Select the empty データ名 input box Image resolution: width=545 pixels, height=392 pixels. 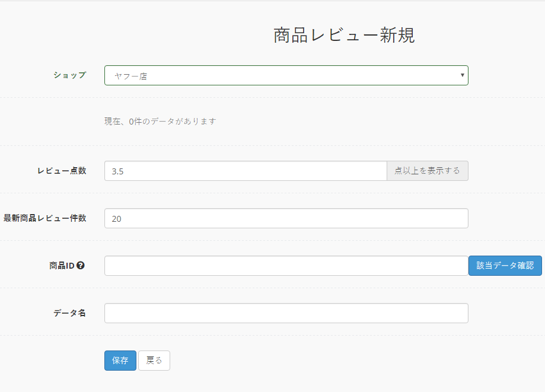click(286, 313)
